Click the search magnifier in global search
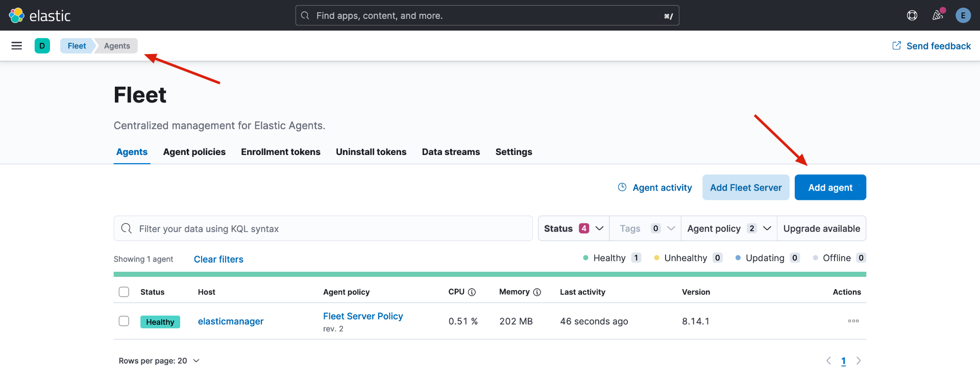The image size is (980, 389). click(305, 15)
